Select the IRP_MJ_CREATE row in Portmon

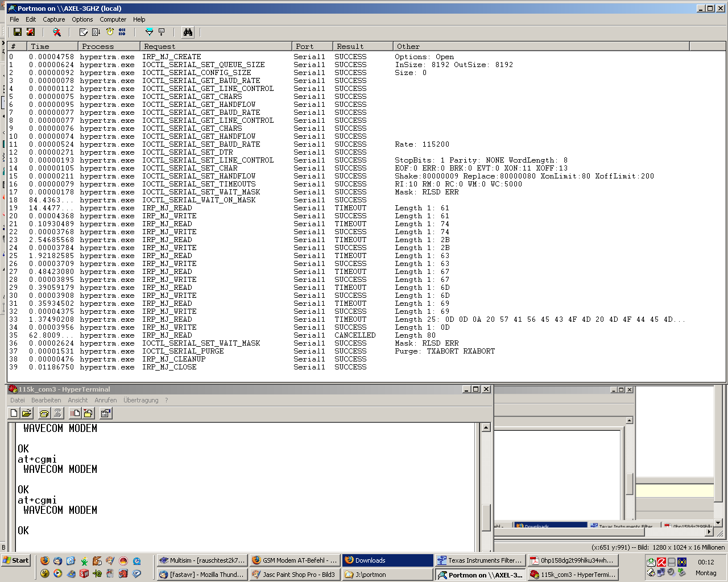(x=366, y=57)
